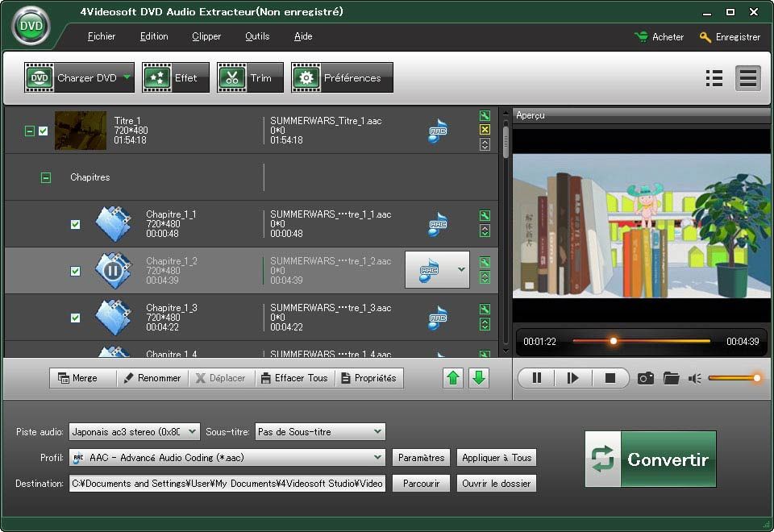Step to the next frame
This screenshot has height=532, width=774.
572,378
